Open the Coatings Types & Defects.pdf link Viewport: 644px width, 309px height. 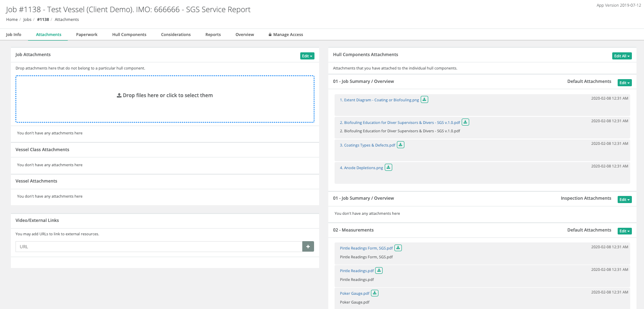coord(367,145)
